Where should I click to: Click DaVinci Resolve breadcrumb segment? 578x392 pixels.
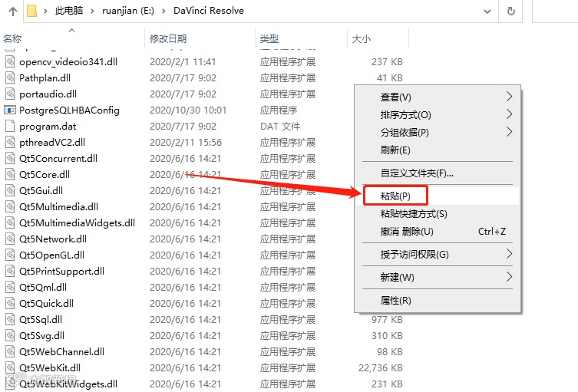209,11
